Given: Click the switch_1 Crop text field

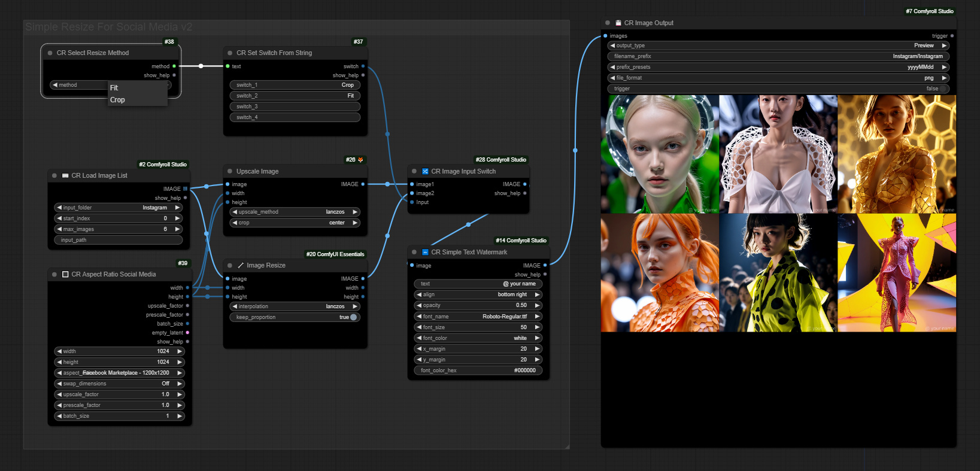Looking at the screenshot, I should [294, 85].
